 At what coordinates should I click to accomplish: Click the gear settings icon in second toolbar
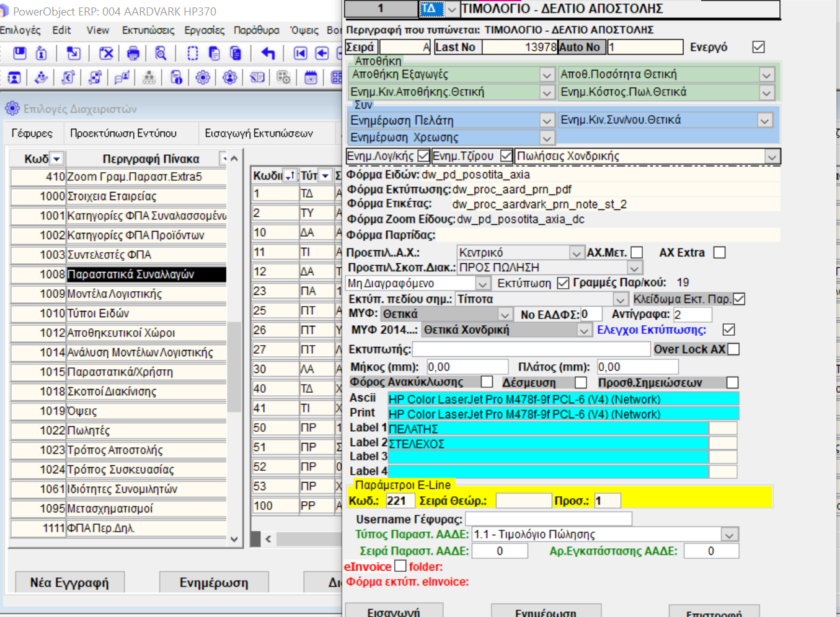(203, 77)
